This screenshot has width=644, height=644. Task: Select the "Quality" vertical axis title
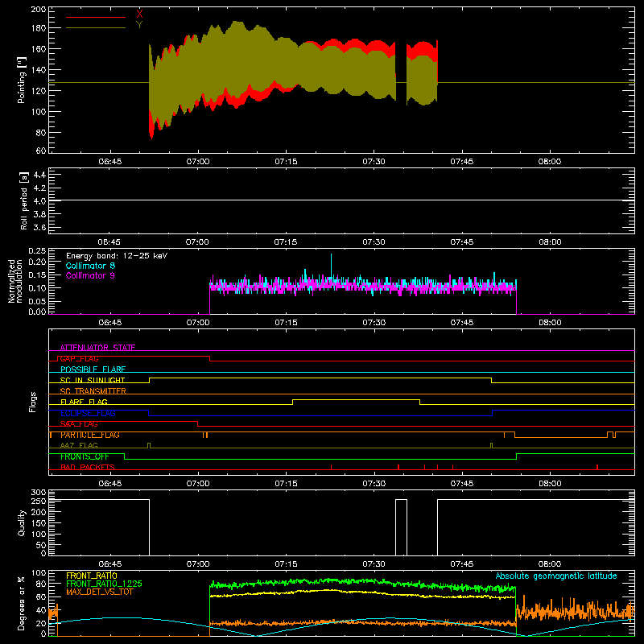point(22,522)
